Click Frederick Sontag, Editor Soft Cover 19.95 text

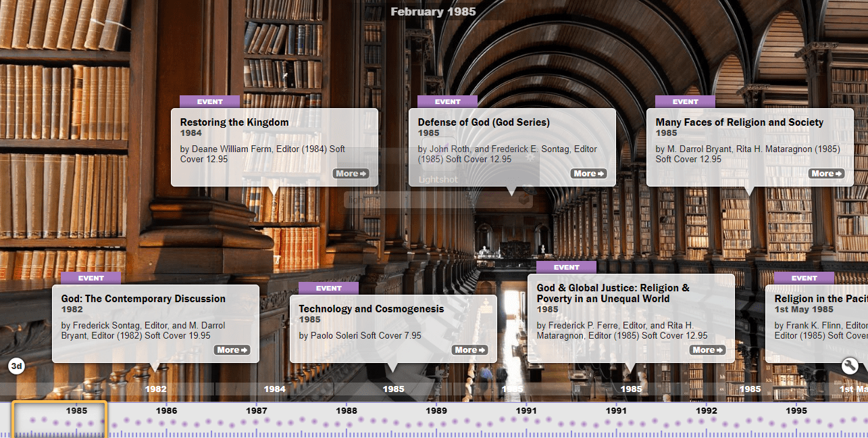pyautogui.click(x=143, y=331)
